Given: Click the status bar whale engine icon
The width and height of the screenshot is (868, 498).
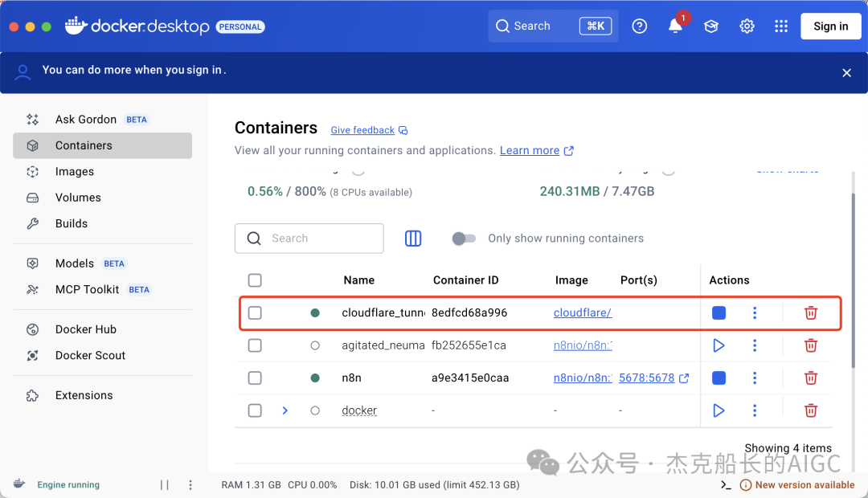Looking at the screenshot, I should [x=19, y=484].
